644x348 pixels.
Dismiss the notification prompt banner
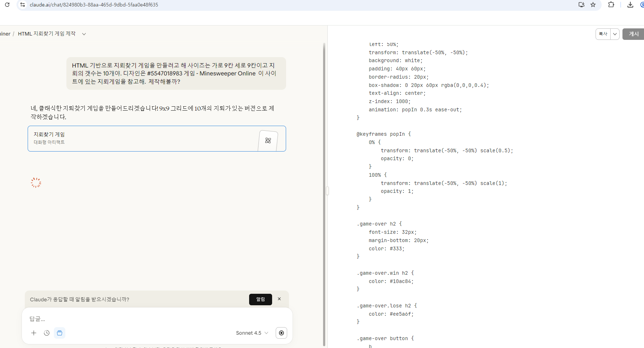279,299
